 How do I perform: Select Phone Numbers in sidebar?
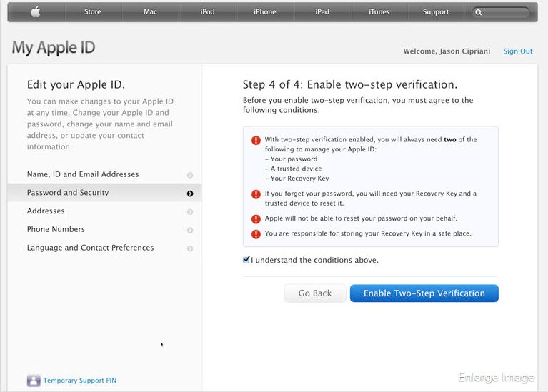pyautogui.click(x=56, y=230)
